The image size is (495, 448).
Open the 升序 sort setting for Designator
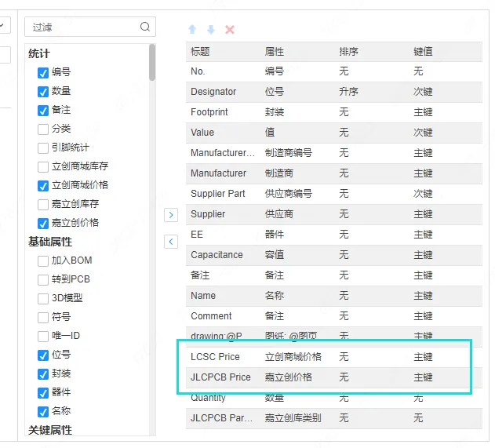point(348,92)
